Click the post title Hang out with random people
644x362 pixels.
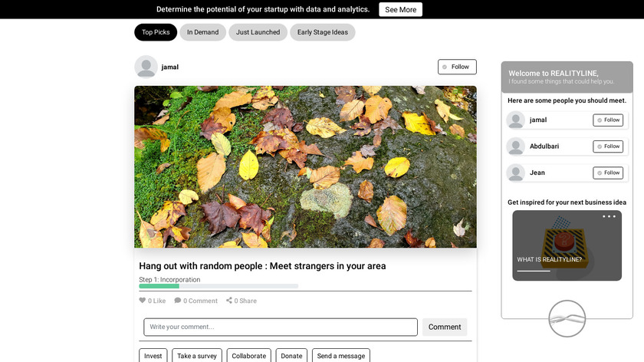point(262,266)
